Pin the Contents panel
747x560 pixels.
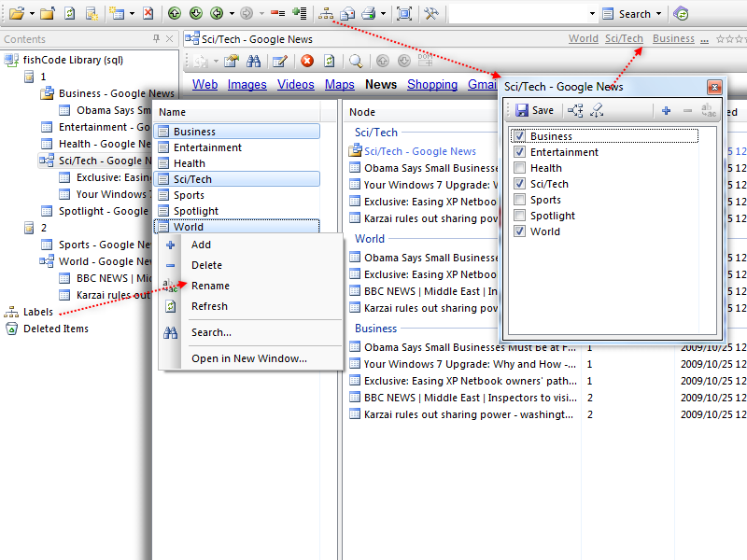156,38
